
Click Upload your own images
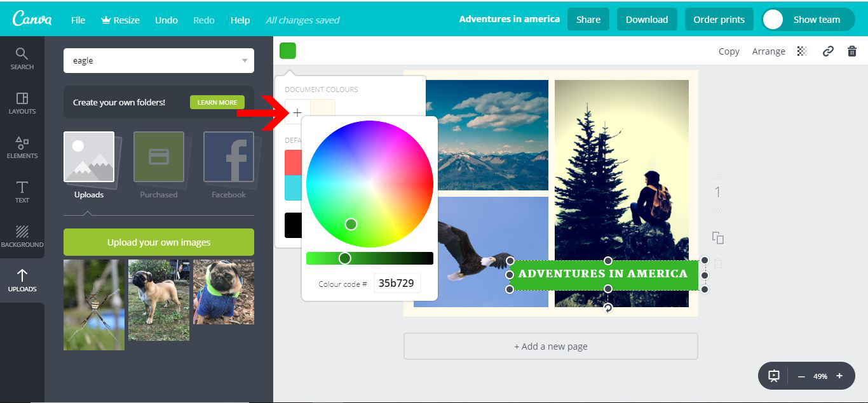click(x=158, y=242)
